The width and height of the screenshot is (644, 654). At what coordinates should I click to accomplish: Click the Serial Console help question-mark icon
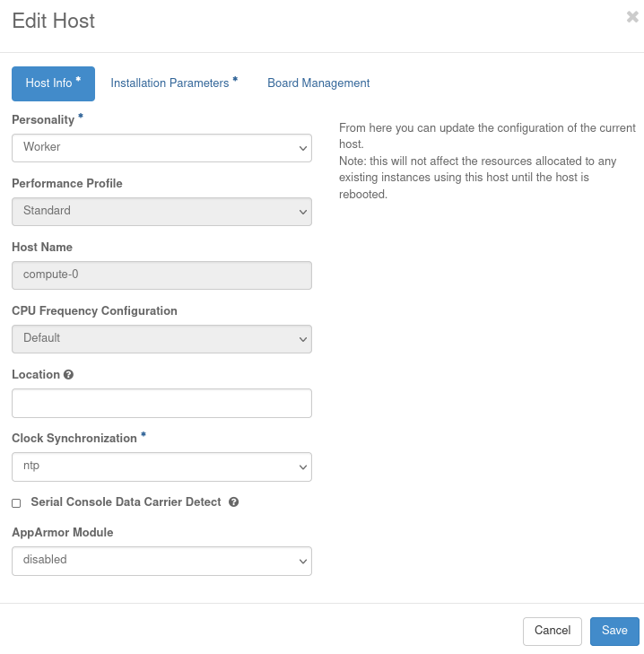(x=233, y=502)
